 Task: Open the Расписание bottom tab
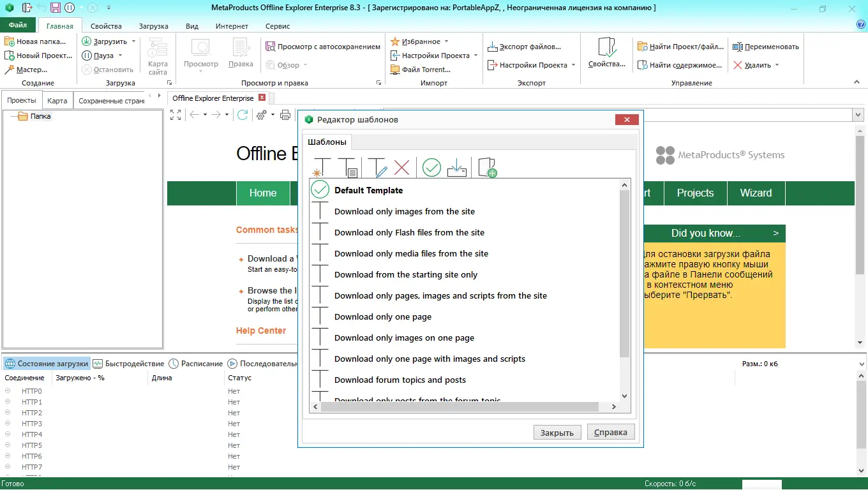click(x=195, y=364)
